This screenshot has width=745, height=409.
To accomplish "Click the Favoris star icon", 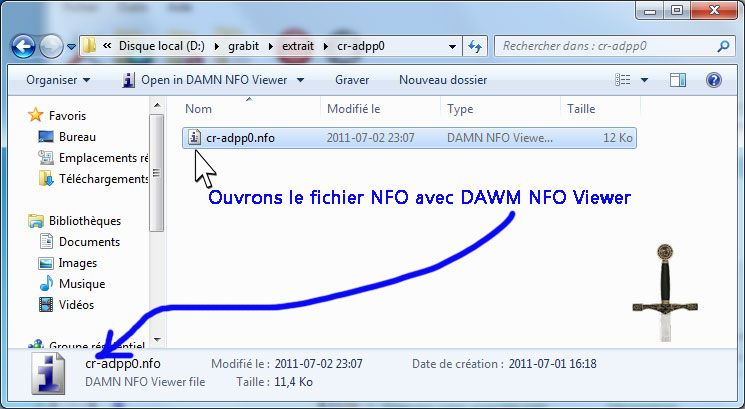I will (x=36, y=114).
